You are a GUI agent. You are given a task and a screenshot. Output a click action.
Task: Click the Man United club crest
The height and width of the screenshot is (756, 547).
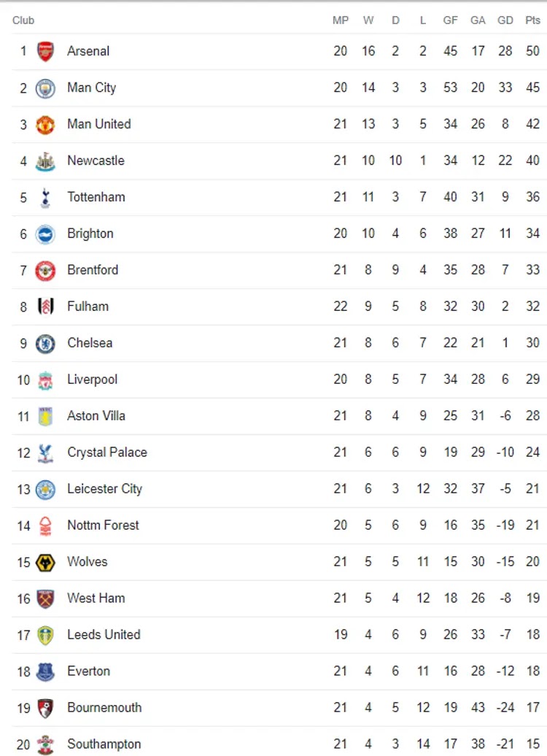(45, 125)
